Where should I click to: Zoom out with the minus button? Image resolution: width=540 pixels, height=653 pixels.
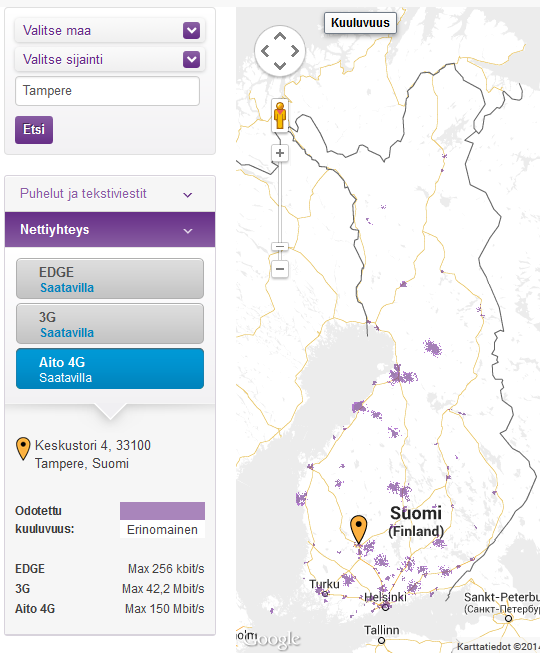280,269
